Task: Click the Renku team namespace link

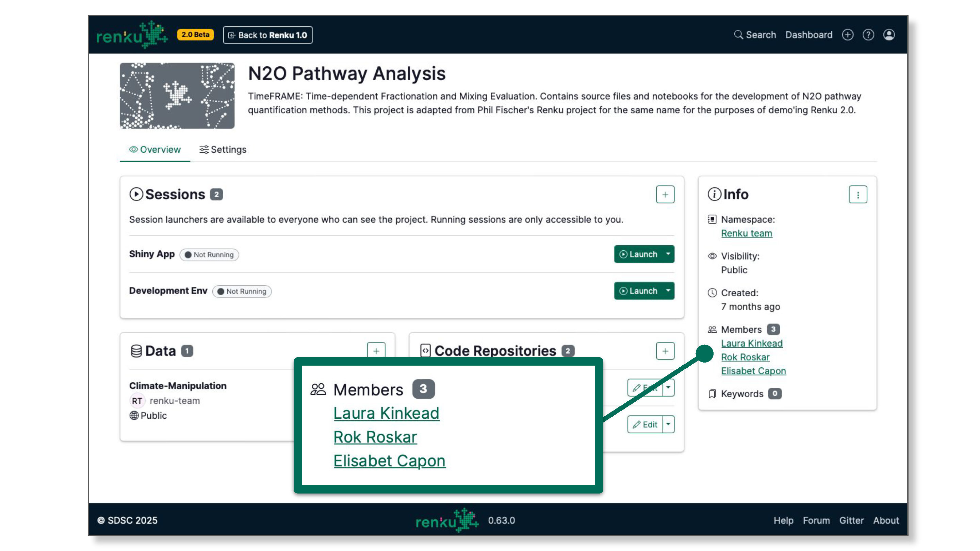Action: [747, 233]
